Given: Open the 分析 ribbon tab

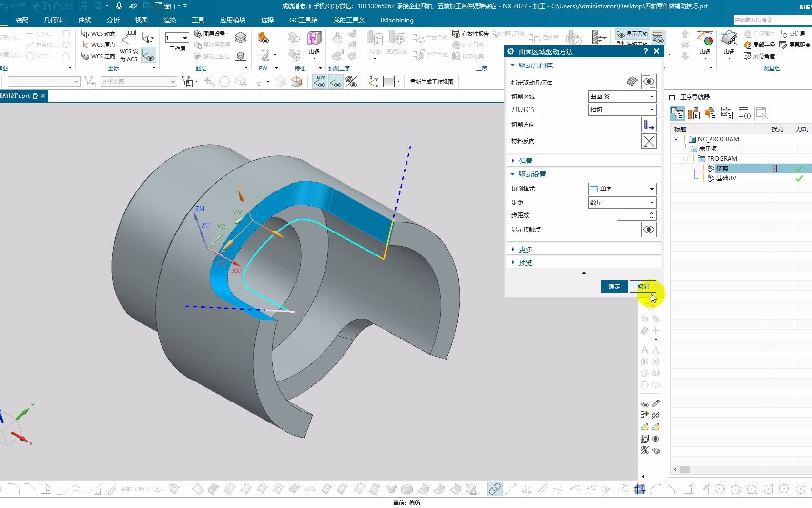Looking at the screenshot, I should pyautogui.click(x=113, y=20).
